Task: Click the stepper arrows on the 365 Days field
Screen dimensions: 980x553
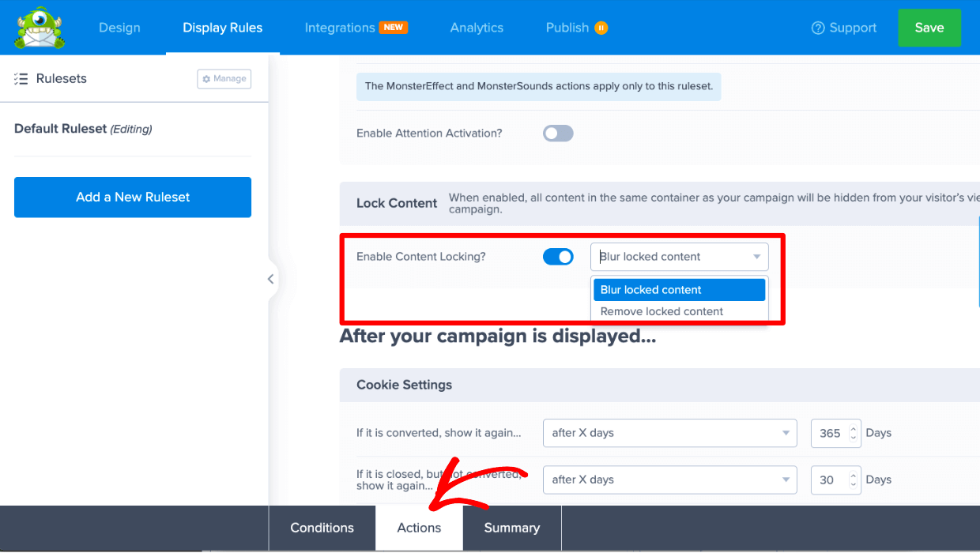Action: pyautogui.click(x=852, y=433)
